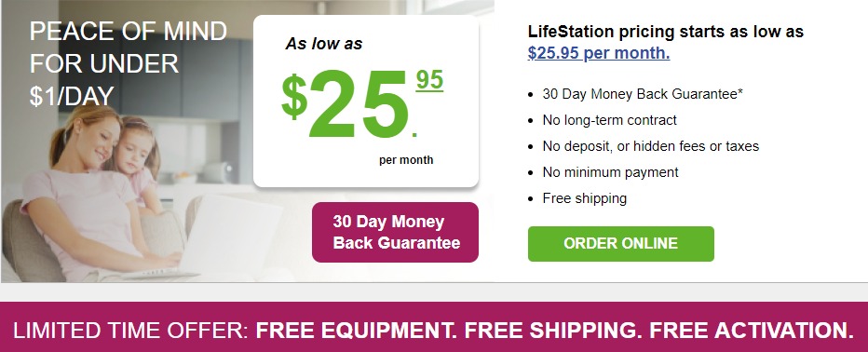Click the LIMITED TIME OFFER banner text
This screenshot has height=352, width=868.
(130, 330)
